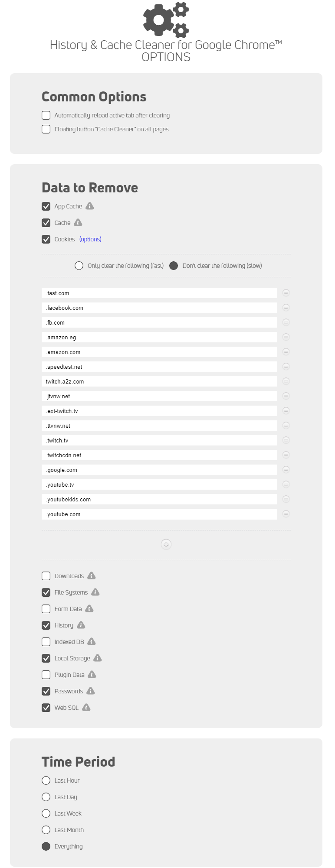Click the info icon next to Downloads
335x868 pixels.
pos(92,575)
